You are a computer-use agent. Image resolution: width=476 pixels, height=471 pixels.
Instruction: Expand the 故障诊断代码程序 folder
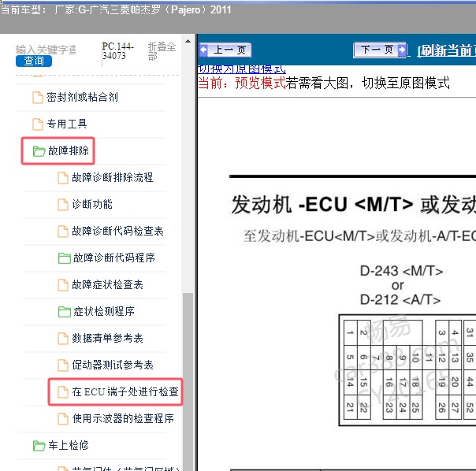pyautogui.click(x=113, y=258)
